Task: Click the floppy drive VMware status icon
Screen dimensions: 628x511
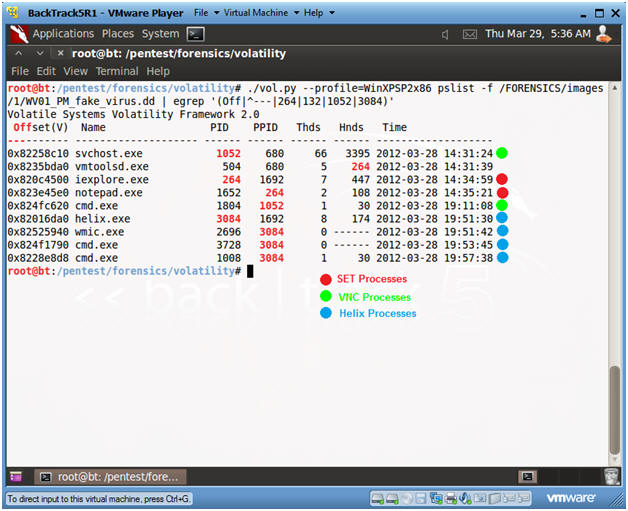Action: tap(421, 499)
